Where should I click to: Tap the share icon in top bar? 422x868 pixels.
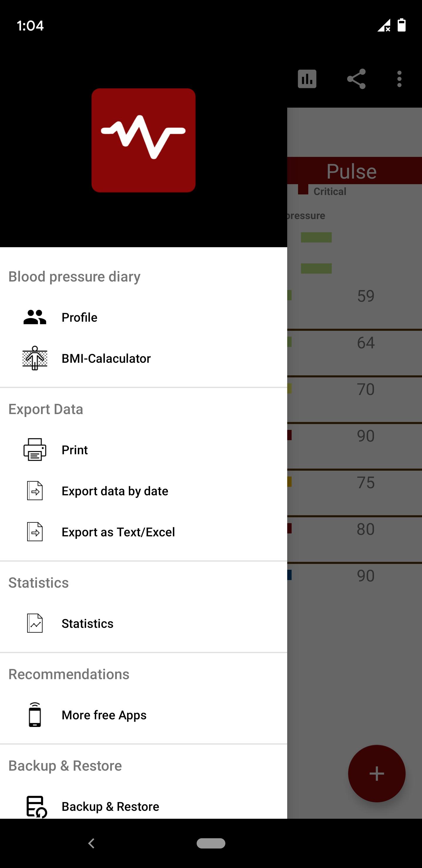click(356, 79)
